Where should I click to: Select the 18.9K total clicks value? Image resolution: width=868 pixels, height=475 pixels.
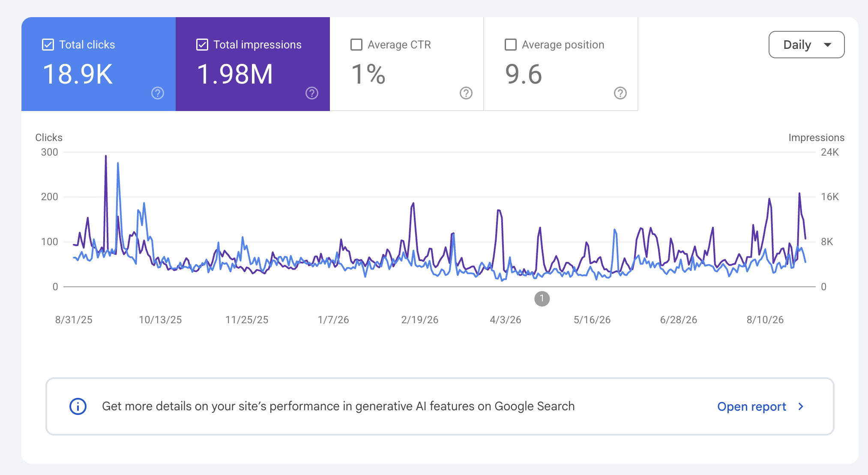click(x=78, y=74)
